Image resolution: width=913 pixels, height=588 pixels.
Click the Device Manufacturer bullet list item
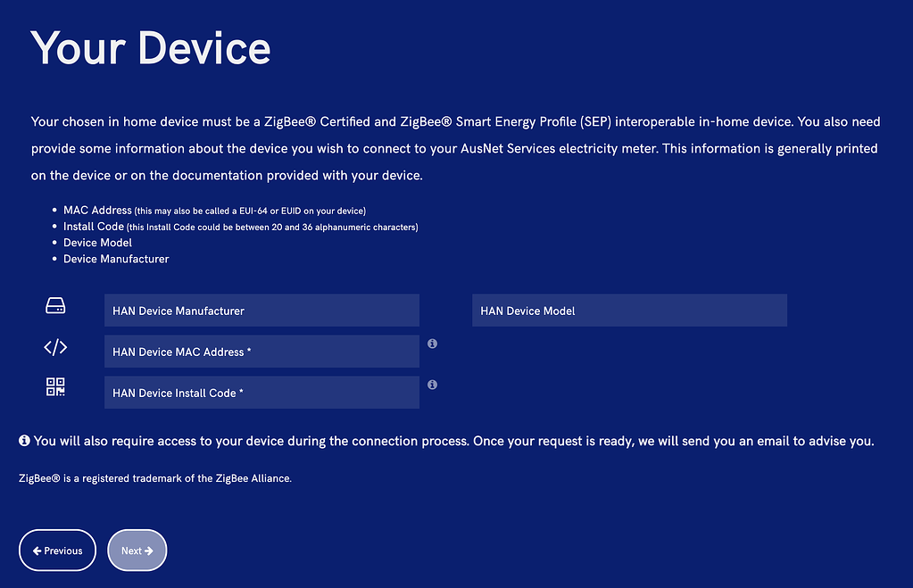tap(116, 259)
